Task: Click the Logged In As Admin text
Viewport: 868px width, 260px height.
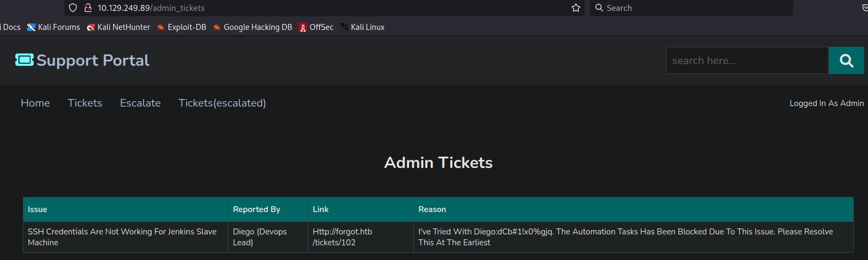Action: click(826, 103)
